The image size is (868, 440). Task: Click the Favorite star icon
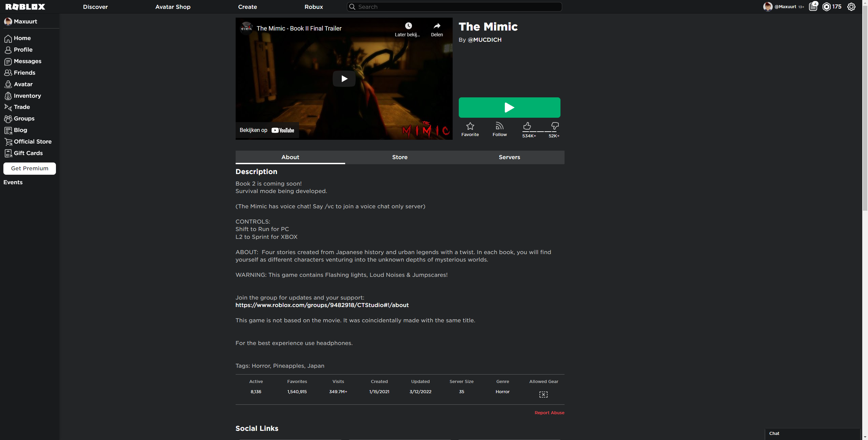click(470, 126)
